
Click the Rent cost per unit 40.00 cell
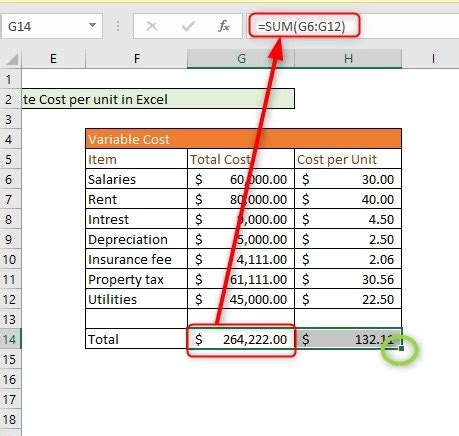pos(348,199)
